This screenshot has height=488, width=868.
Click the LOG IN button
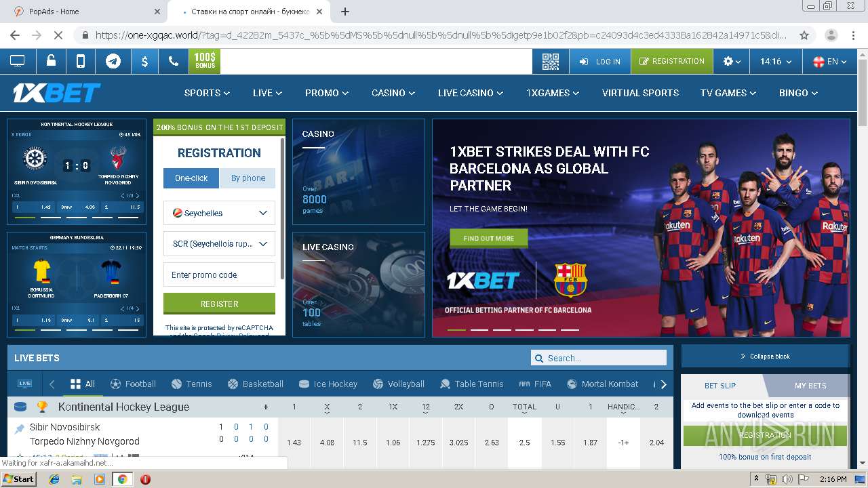600,61
